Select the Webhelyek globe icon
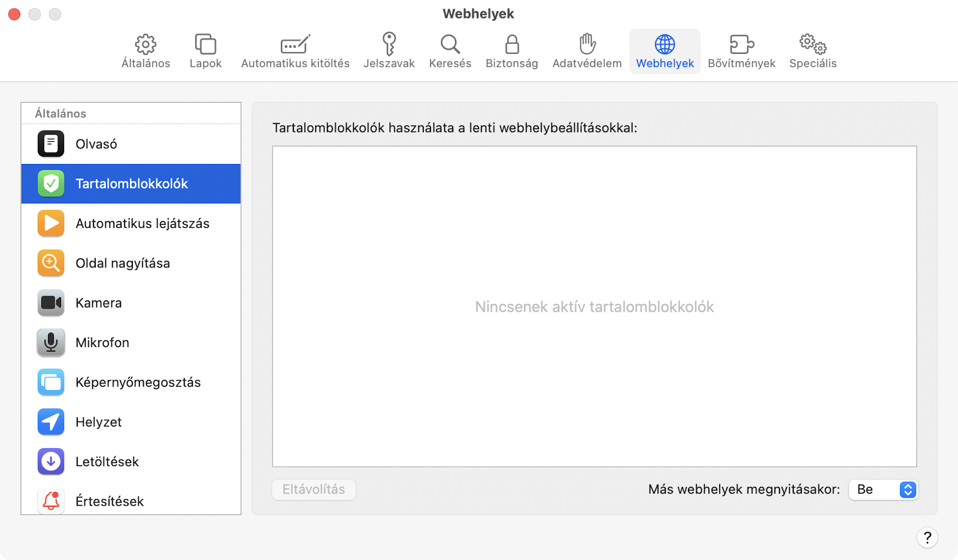The image size is (958, 560). [665, 44]
